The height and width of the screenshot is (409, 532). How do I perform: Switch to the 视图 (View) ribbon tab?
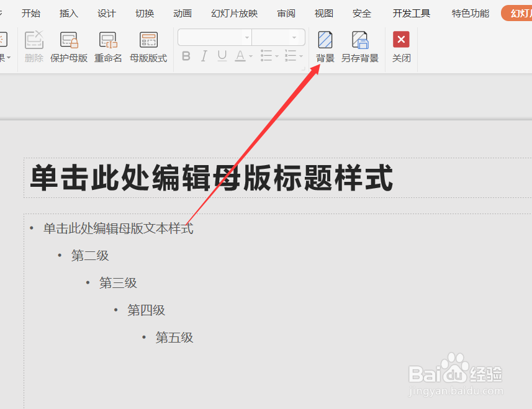pyautogui.click(x=323, y=12)
